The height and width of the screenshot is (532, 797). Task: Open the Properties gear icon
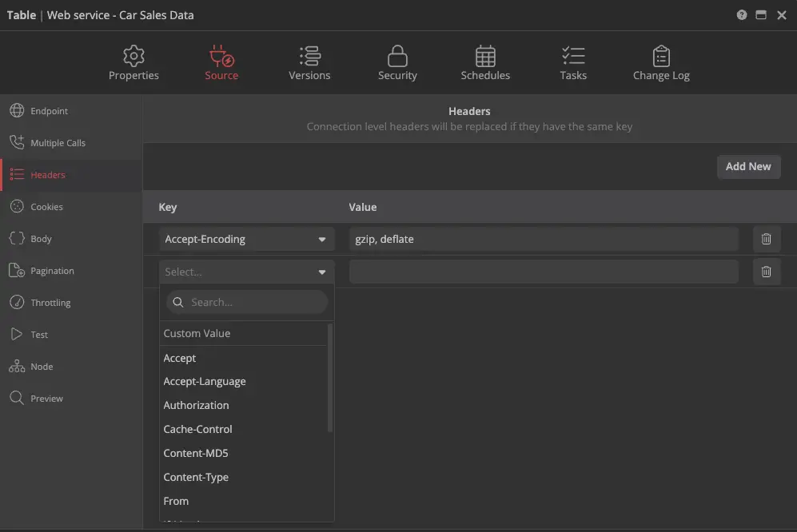(x=133, y=56)
